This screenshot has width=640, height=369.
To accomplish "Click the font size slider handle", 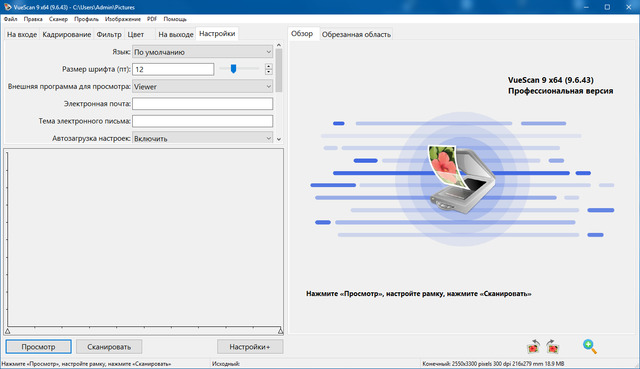I will point(233,69).
